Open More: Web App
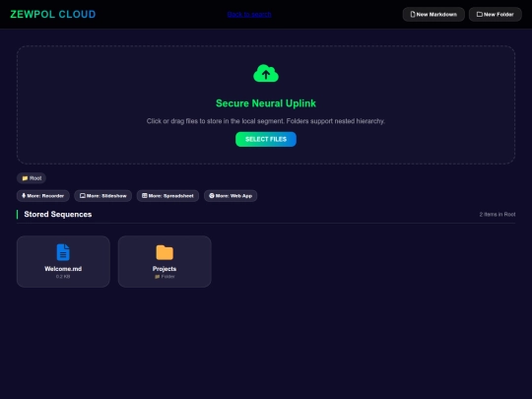 coord(231,196)
